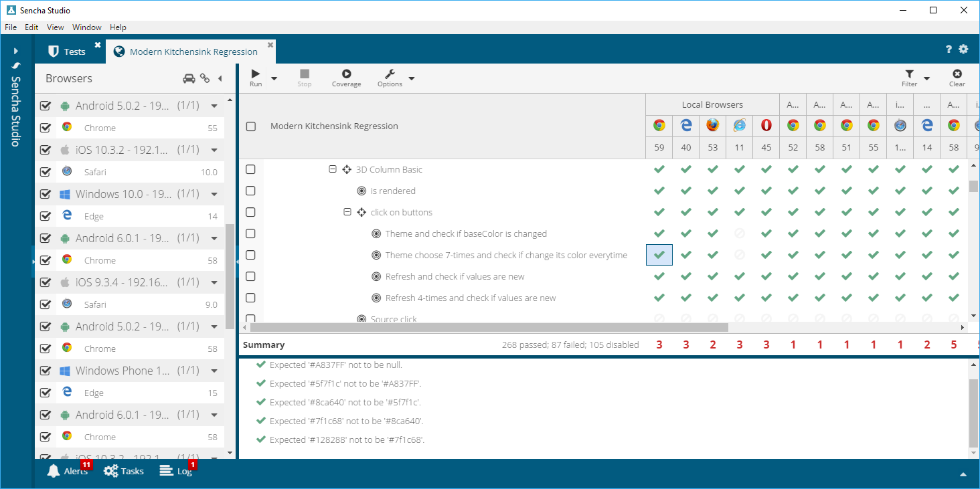Check the 'is rendered' test row checkbox

250,191
